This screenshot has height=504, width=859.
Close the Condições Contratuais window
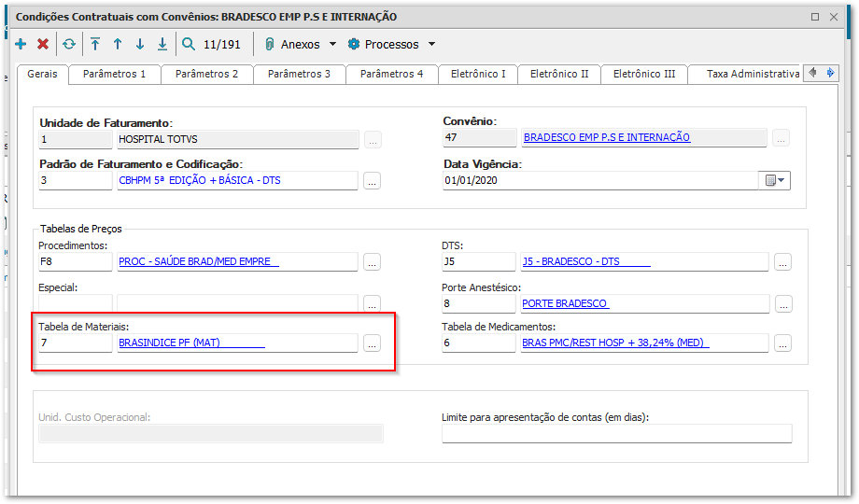(x=834, y=17)
